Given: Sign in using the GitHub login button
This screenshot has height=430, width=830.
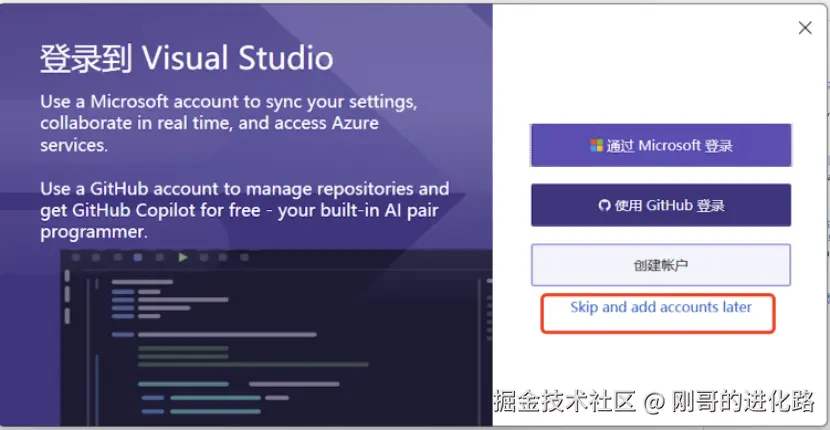Looking at the screenshot, I should (x=661, y=205).
